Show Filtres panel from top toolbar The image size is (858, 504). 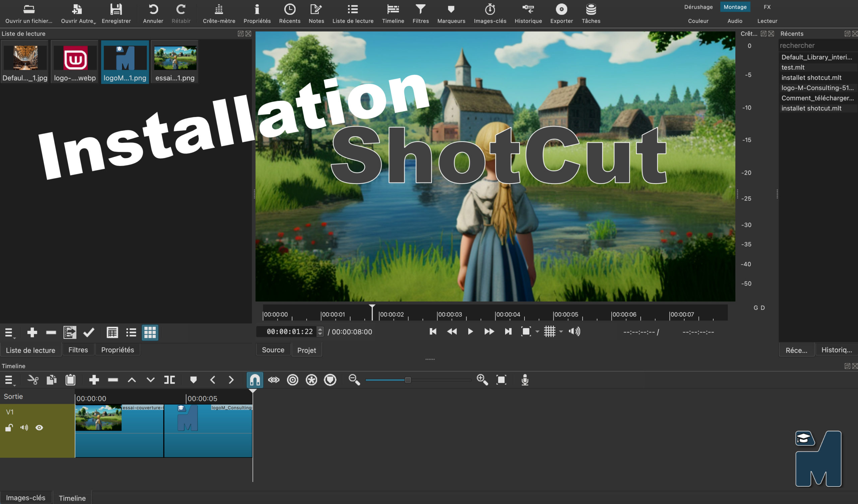421,14
